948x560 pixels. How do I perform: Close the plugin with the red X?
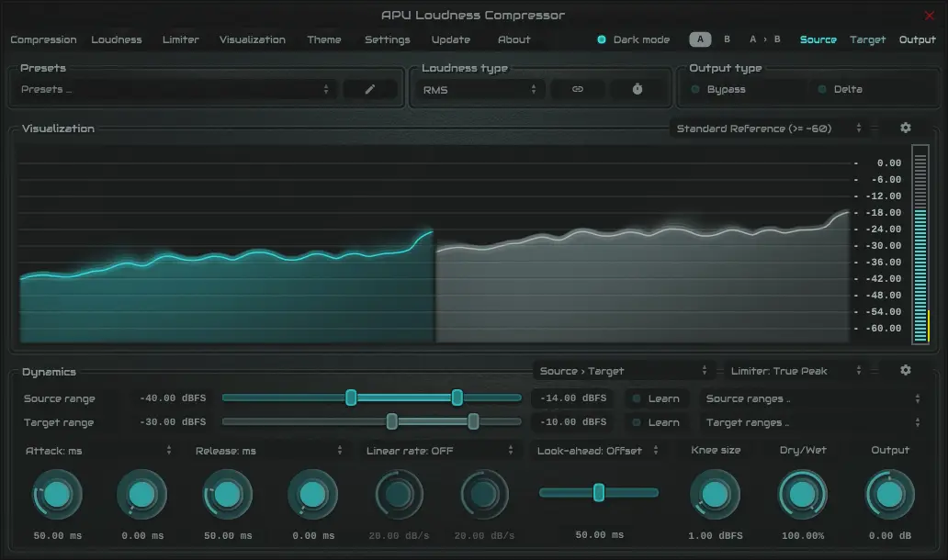(930, 16)
